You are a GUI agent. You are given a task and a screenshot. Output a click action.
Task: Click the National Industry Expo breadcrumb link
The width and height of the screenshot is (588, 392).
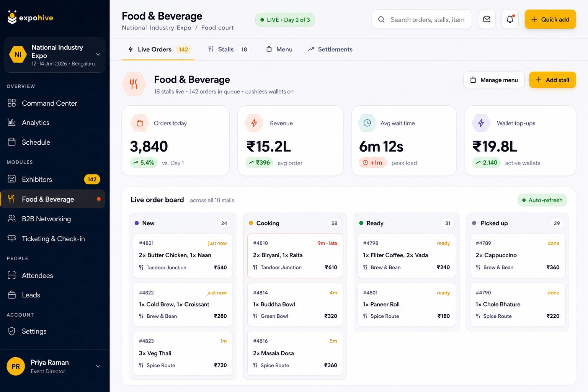point(157,28)
